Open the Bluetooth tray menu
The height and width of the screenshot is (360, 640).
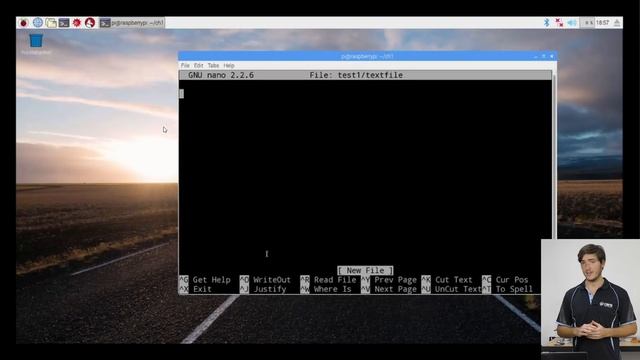547,23
